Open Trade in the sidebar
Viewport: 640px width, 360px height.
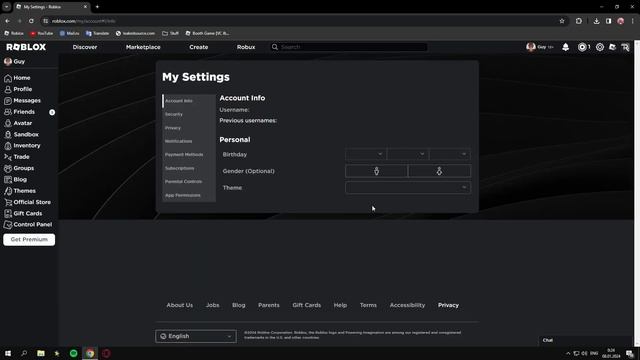(x=17, y=157)
